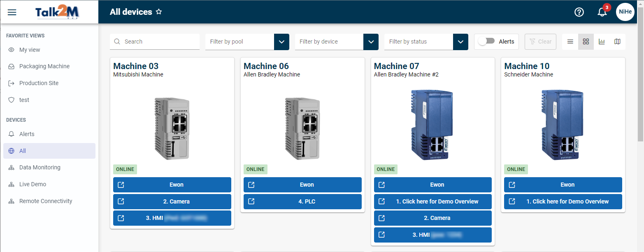This screenshot has height=252, width=644.
Task: Open Ewon for Machine 07
Action: tap(433, 185)
